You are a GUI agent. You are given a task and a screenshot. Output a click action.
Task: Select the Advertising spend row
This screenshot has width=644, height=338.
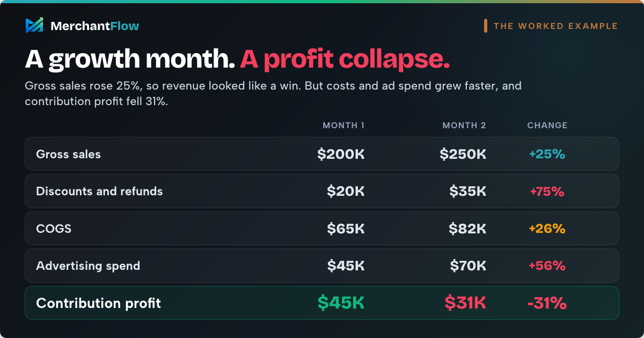(x=322, y=266)
